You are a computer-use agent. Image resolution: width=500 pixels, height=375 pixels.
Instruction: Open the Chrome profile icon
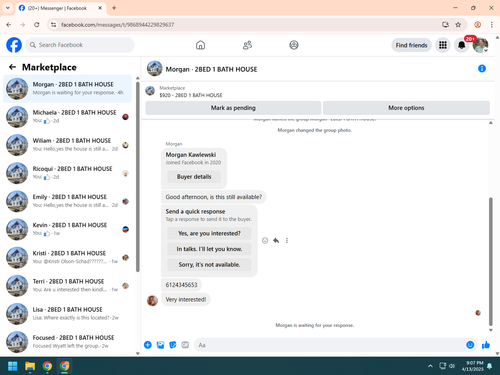477,25
